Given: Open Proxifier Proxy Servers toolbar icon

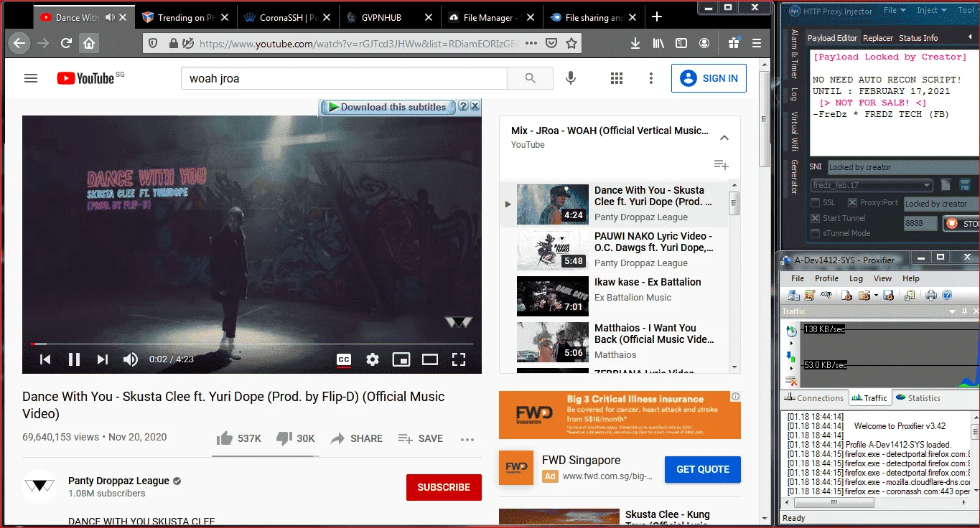Looking at the screenshot, I should [x=793, y=295].
